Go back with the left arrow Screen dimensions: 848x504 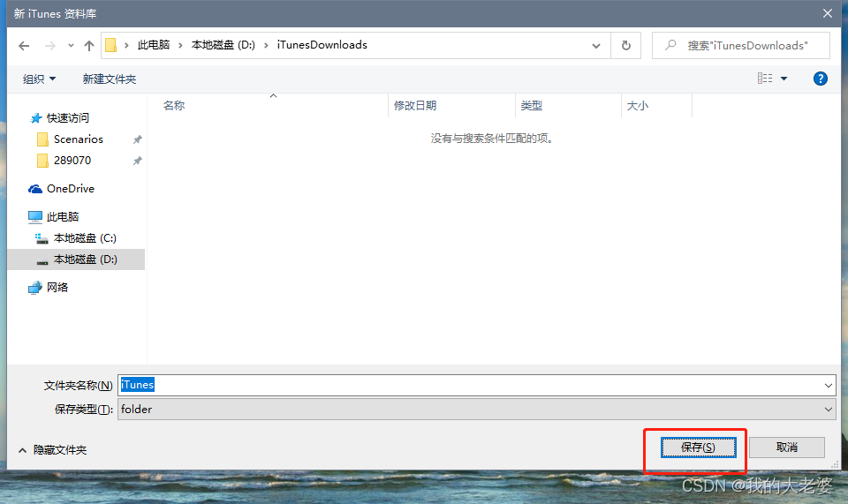tap(24, 46)
